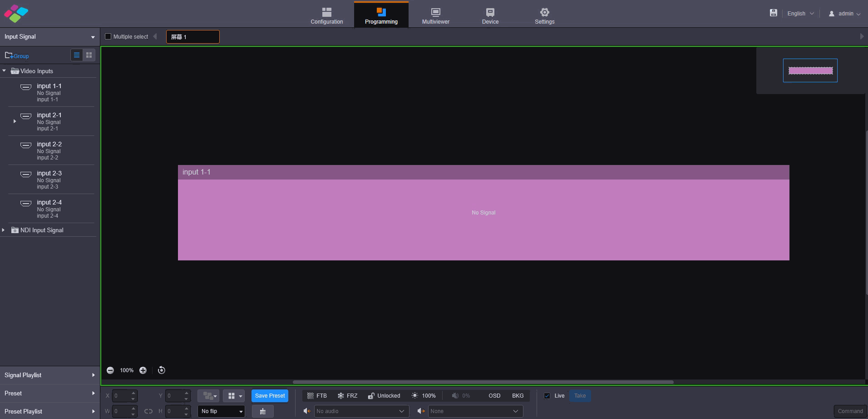
Task: Select input 2-3 source
Action: click(52, 180)
